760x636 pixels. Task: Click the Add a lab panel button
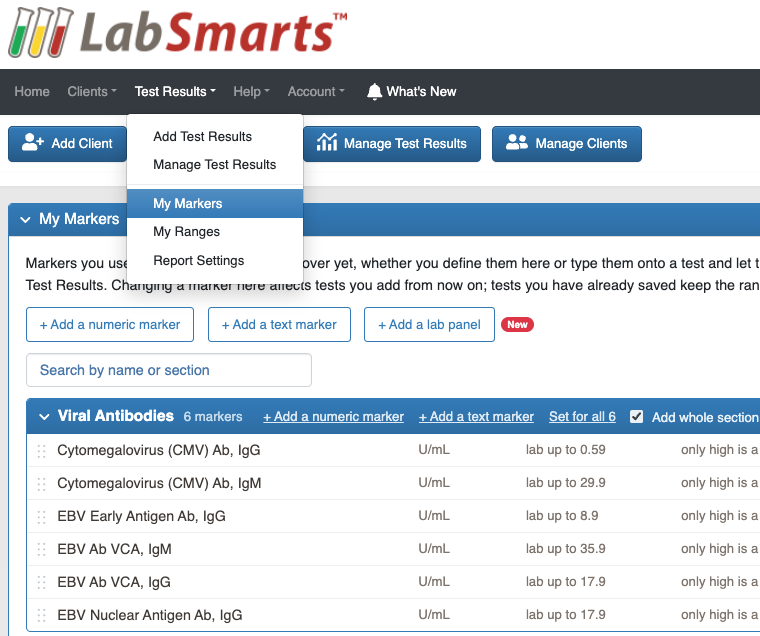pos(429,324)
